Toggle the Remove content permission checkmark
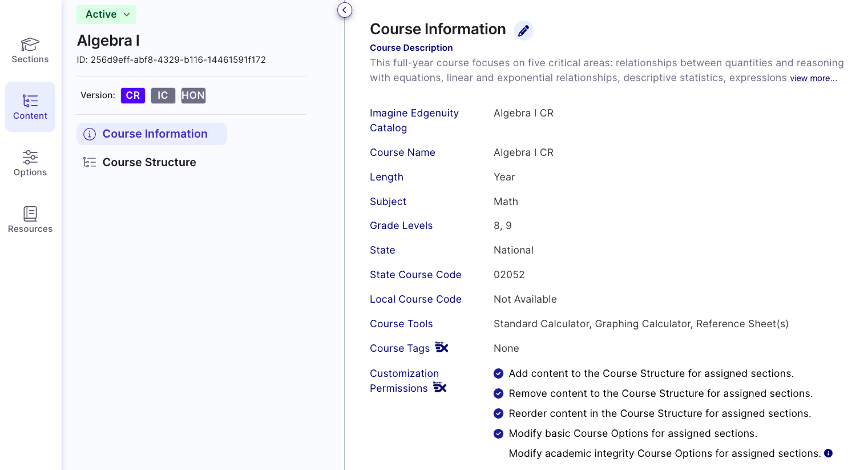 [x=498, y=393]
